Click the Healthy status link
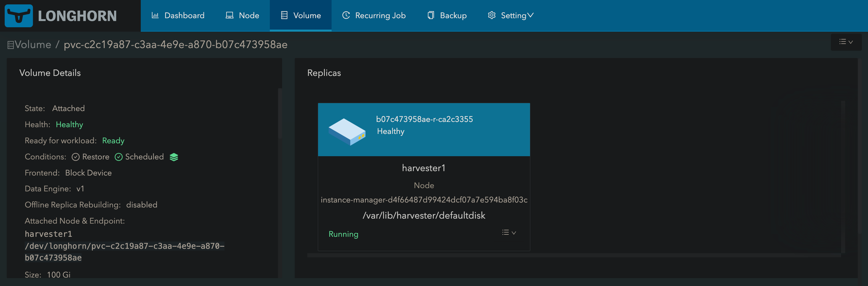Viewport: 868px width, 286px height. (x=69, y=124)
